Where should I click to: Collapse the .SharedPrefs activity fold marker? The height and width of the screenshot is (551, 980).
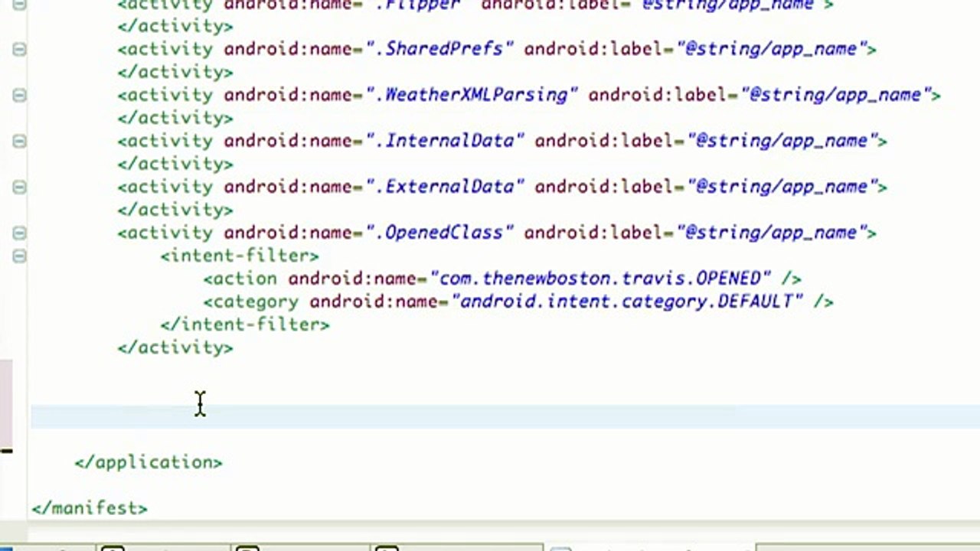[19, 49]
